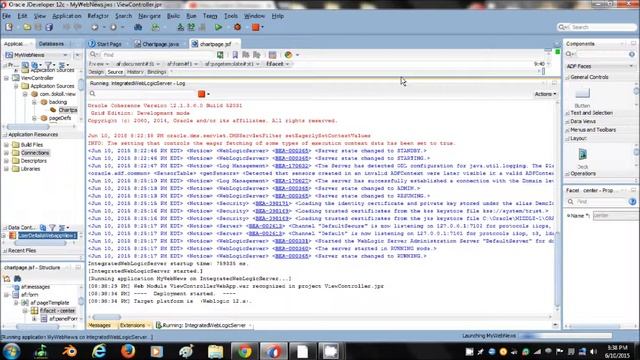Open Blender from the taskbar
Screen dimensions: 640x360
pos(69,351)
